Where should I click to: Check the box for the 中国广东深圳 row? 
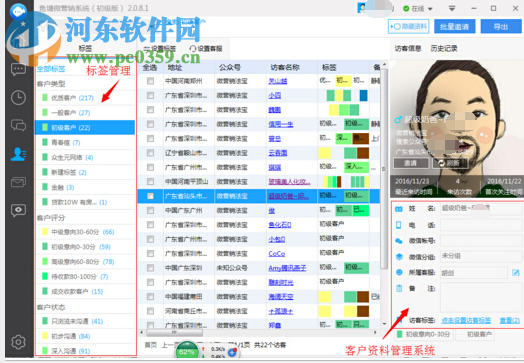tap(150, 268)
